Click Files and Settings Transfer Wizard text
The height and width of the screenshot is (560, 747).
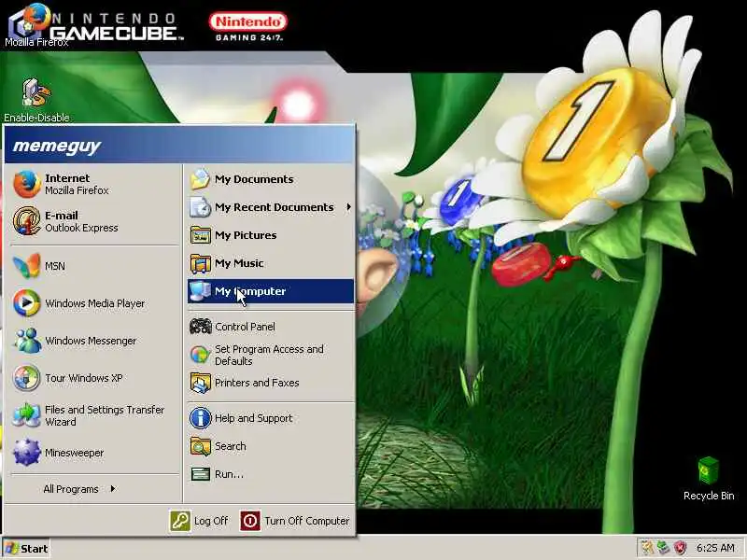[x=105, y=415]
